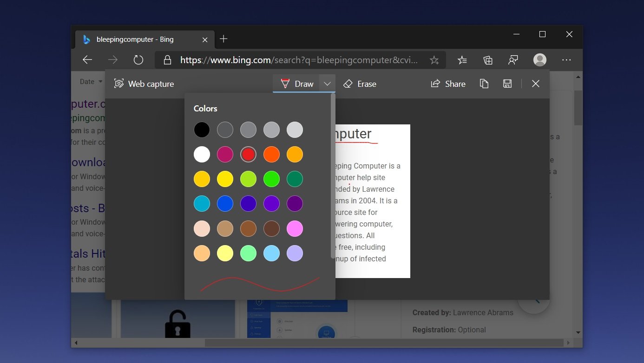The width and height of the screenshot is (644, 363).
Task: Close the Web capture overlay
Action: 536,84
